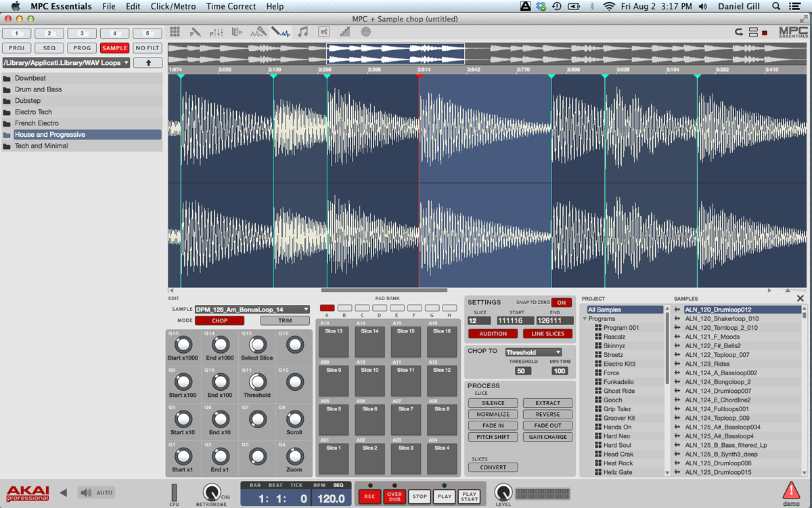This screenshot has height=508, width=812.
Task: Switch mode to CHOP
Action: (220, 321)
